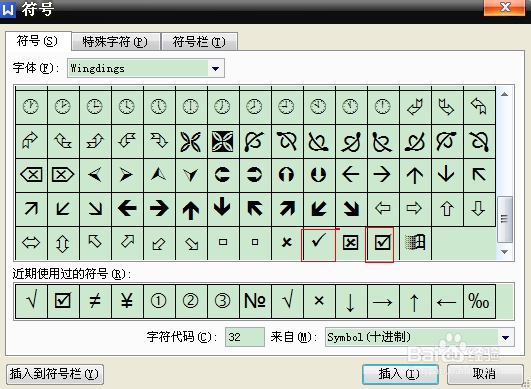Click the symbol grid scrollbar up arrow
The width and height of the screenshot is (531, 389).
505,94
